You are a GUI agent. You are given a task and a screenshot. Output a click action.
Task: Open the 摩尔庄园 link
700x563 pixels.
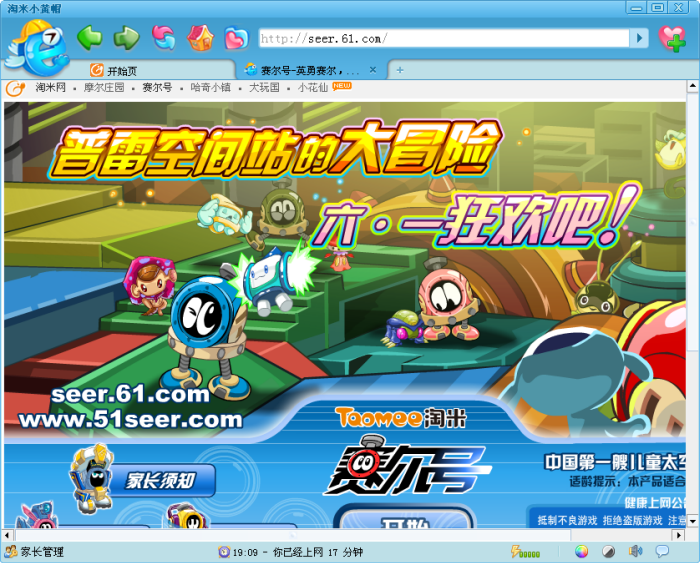(x=104, y=88)
